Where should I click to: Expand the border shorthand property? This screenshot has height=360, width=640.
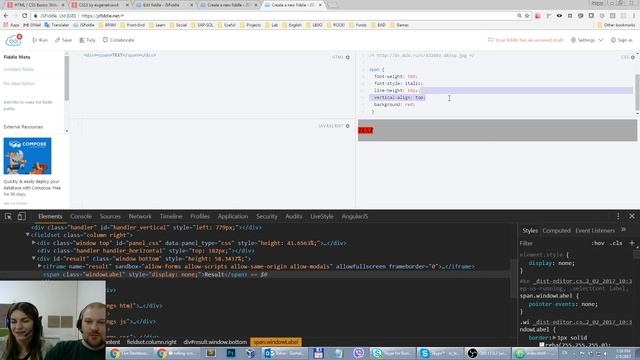click(554, 338)
